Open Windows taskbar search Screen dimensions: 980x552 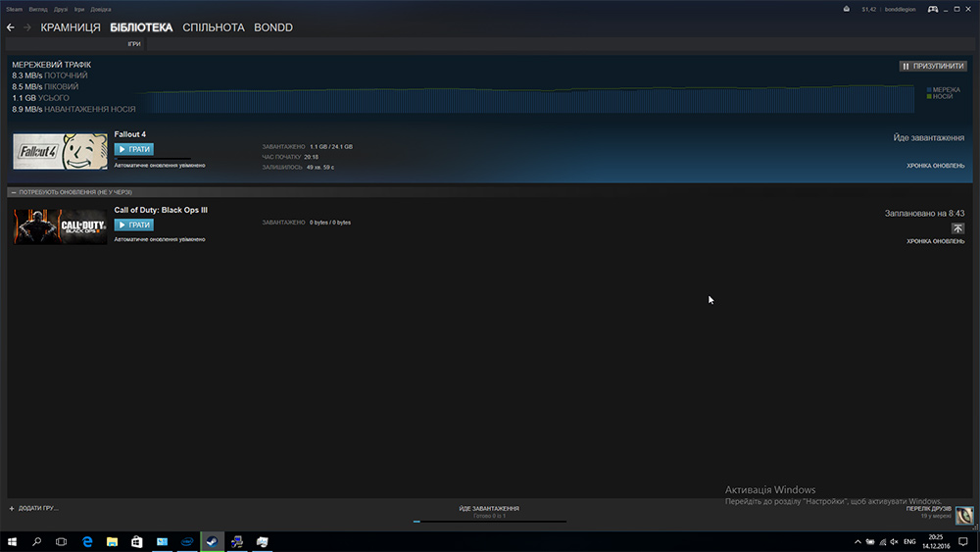point(37,541)
